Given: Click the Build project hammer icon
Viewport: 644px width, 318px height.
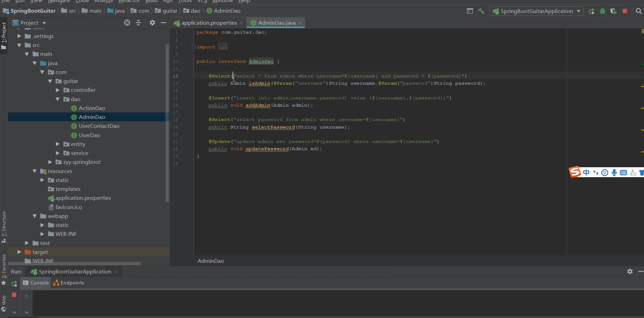Looking at the screenshot, I should (x=481, y=11).
